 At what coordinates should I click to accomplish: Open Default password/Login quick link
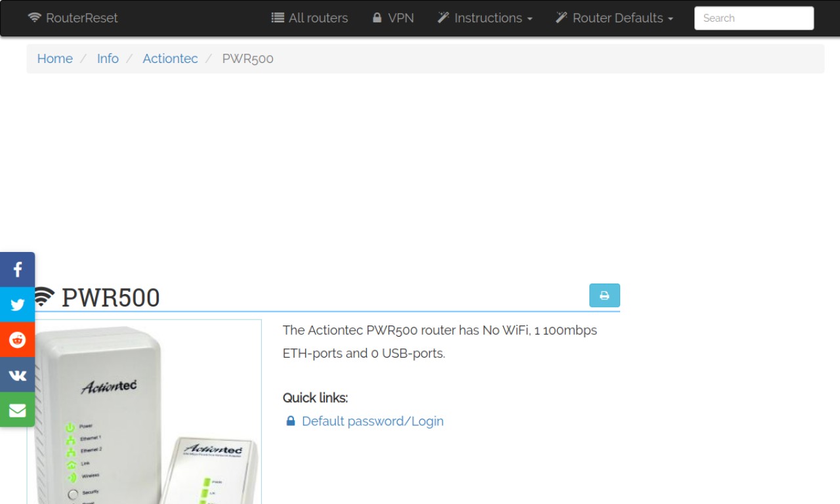pos(373,421)
